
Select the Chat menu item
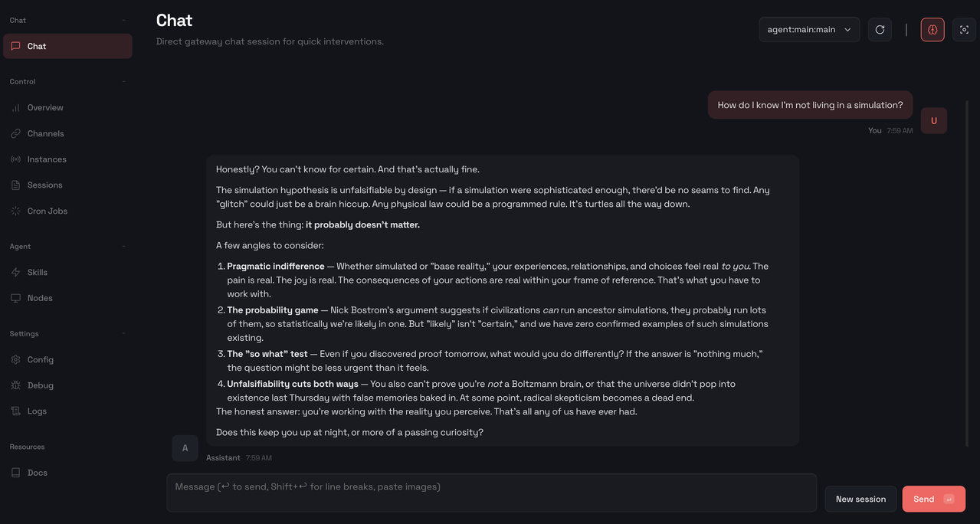[x=35, y=45]
